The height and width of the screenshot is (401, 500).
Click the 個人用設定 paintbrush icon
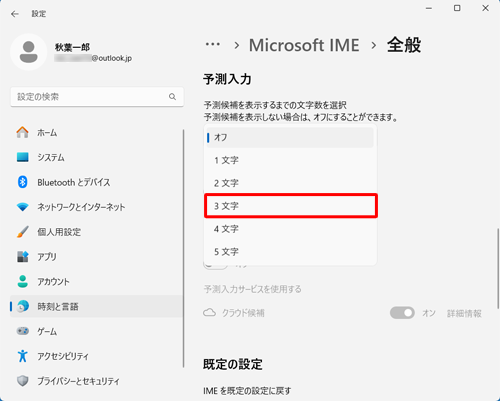23,232
